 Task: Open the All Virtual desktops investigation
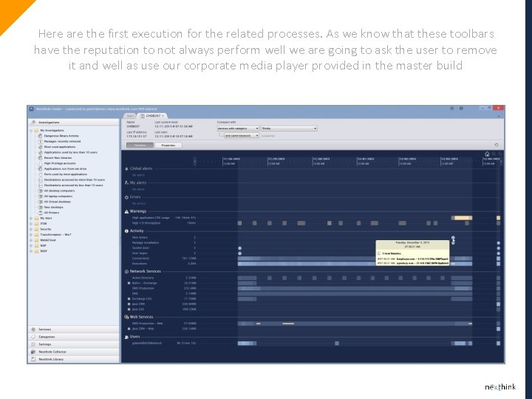click(58, 202)
